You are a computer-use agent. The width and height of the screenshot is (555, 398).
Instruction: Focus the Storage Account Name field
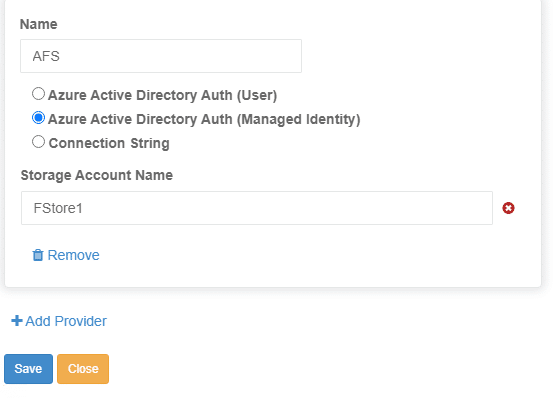pos(257,208)
